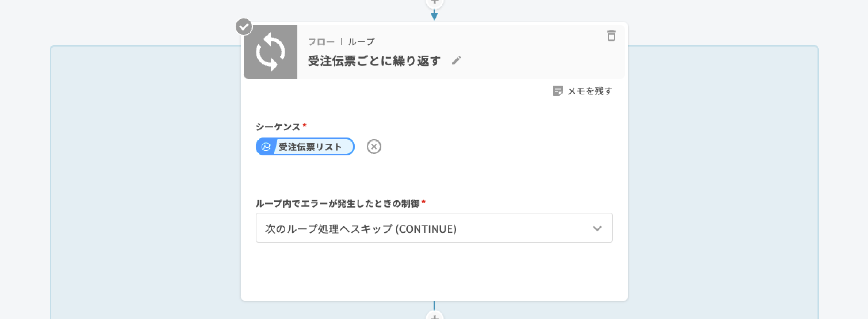Click the シーケンス field label
The height and width of the screenshot is (319, 868).
tap(278, 127)
